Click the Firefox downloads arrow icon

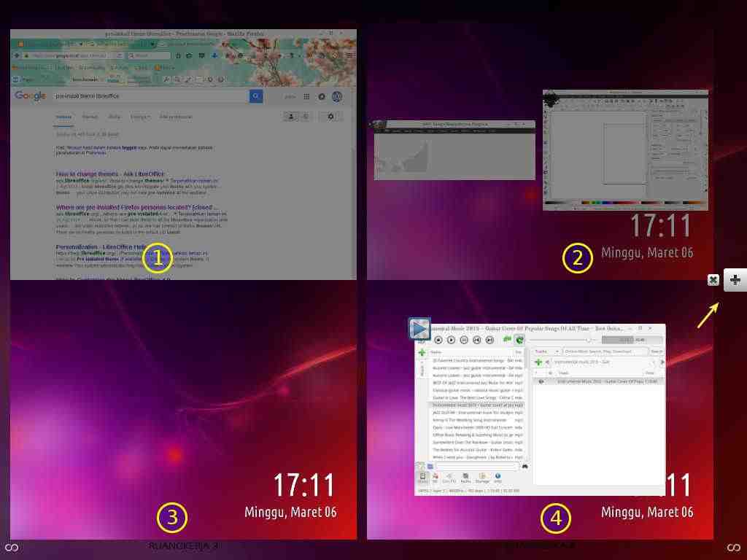click(x=214, y=55)
